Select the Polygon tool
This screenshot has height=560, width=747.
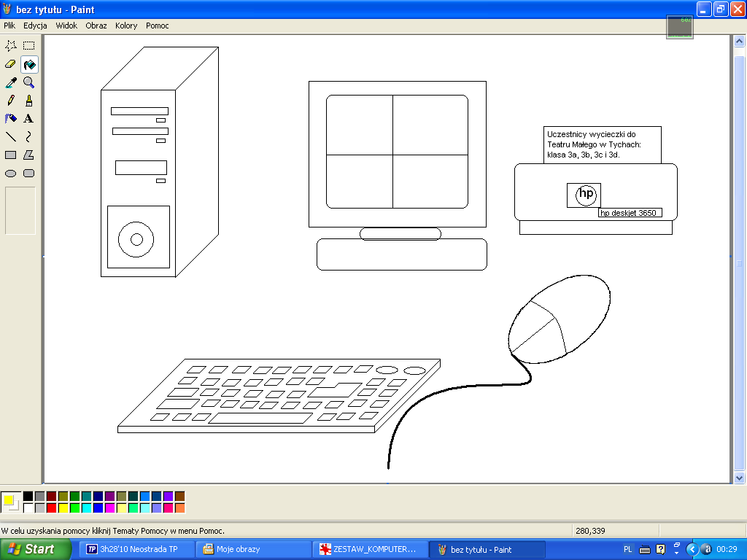29,155
